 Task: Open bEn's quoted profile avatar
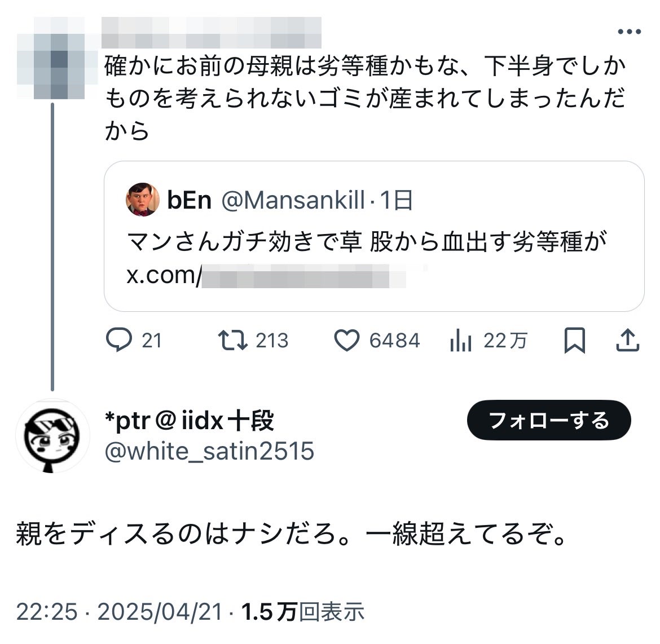[x=143, y=200]
